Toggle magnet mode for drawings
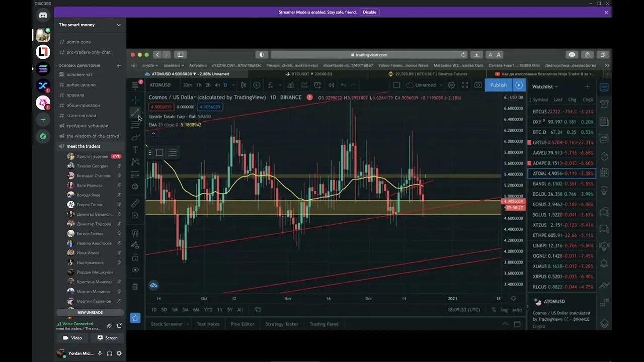The height and width of the screenshot is (362, 644). tap(135, 233)
